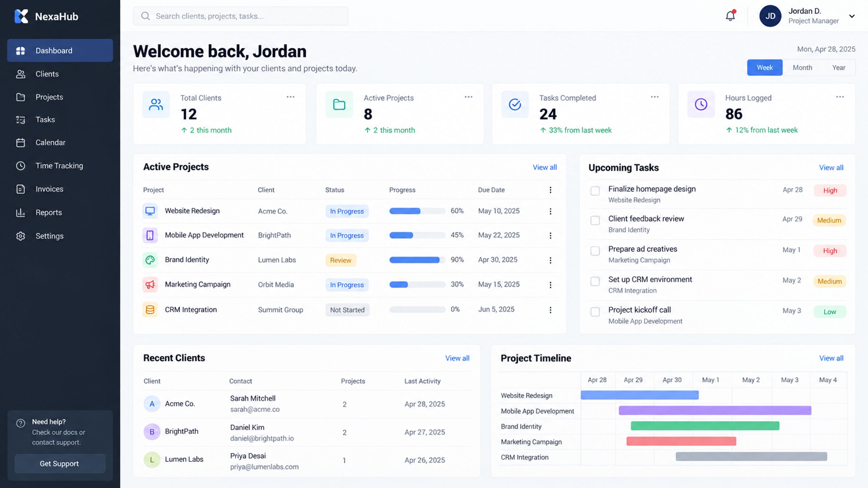Open Clients in the sidebar
The height and width of the screenshot is (488, 868).
pyautogui.click(x=60, y=74)
